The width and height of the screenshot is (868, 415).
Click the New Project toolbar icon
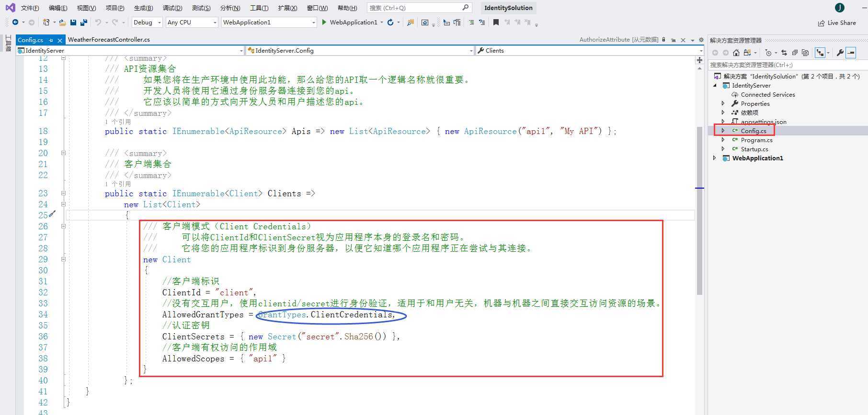pos(46,22)
